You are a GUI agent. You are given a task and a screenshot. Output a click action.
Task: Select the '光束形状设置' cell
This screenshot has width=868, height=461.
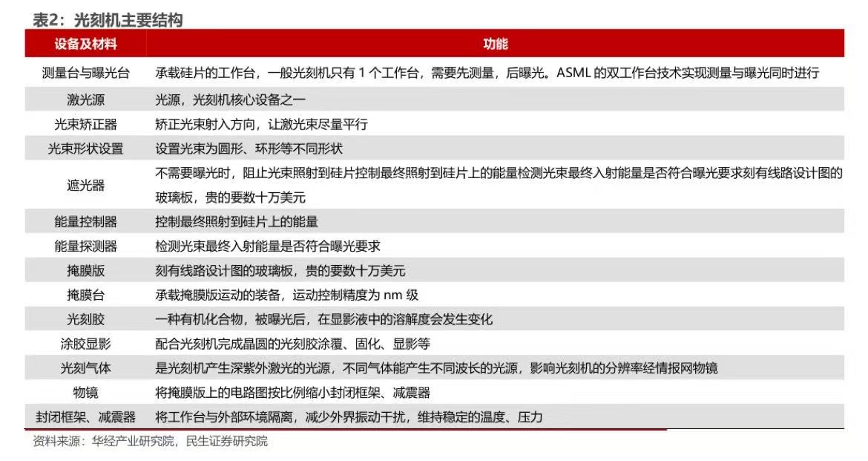86,148
